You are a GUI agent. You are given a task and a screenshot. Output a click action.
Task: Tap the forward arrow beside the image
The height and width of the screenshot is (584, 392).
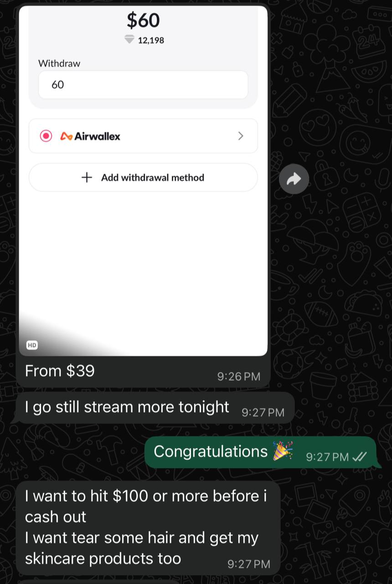pos(294,179)
